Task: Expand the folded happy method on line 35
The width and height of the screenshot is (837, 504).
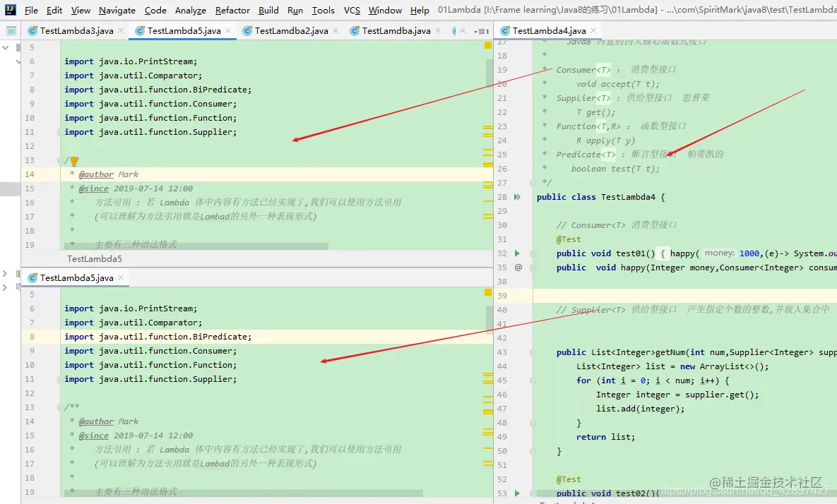Action: tap(532, 268)
